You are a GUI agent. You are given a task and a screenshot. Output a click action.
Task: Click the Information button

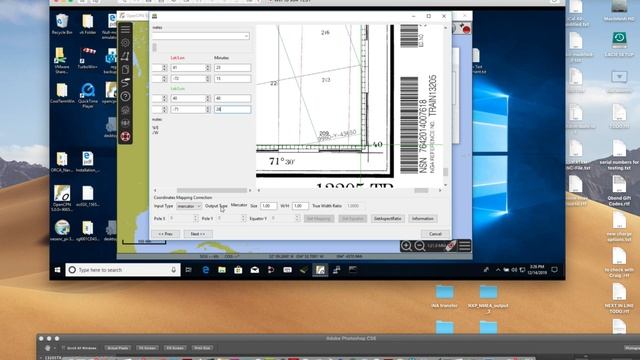coord(423,219)
